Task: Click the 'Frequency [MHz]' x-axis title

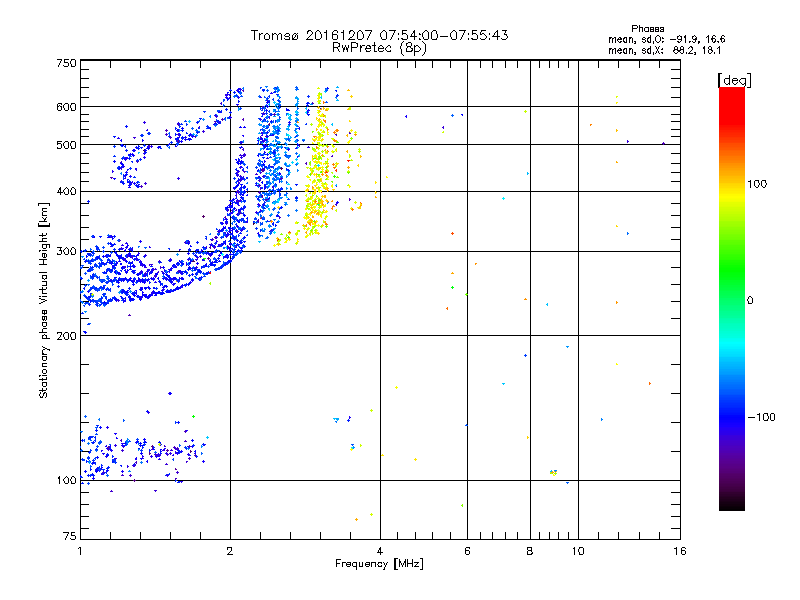Action: (x=379, y=564)
